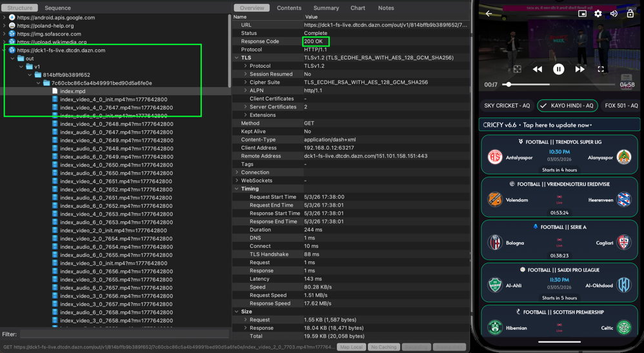Viewport: 644px width, 353px height.
Task: Tap the Antalyaspor team logo
Action: (x=495, y=157)
